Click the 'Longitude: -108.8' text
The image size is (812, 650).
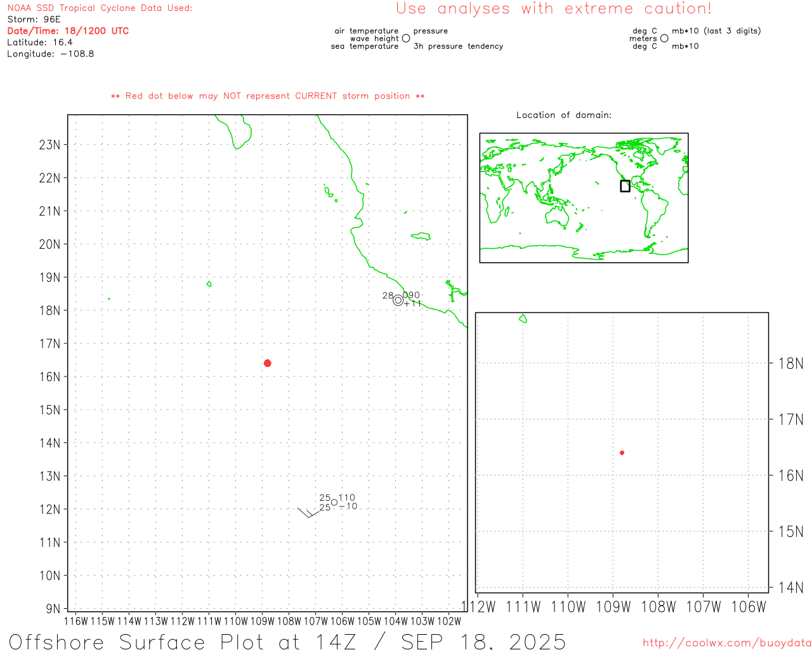[x=51, y=54]
